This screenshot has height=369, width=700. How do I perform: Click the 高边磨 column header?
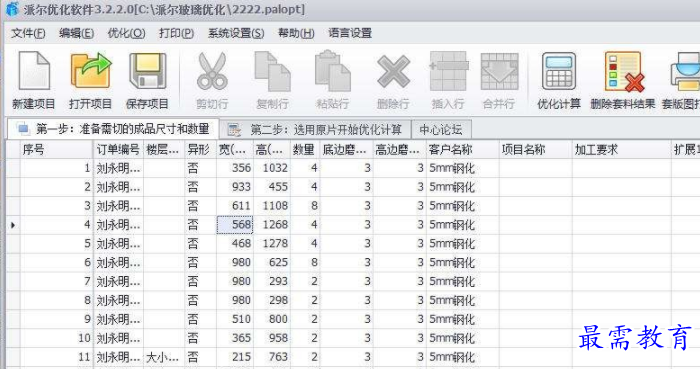tap(400, 150)
